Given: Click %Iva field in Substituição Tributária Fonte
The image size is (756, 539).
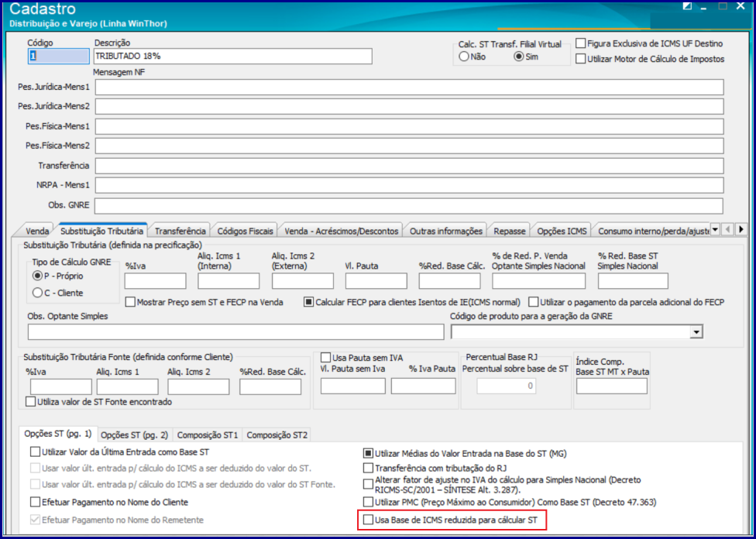Looking at the screenshot, I should 61,386.
